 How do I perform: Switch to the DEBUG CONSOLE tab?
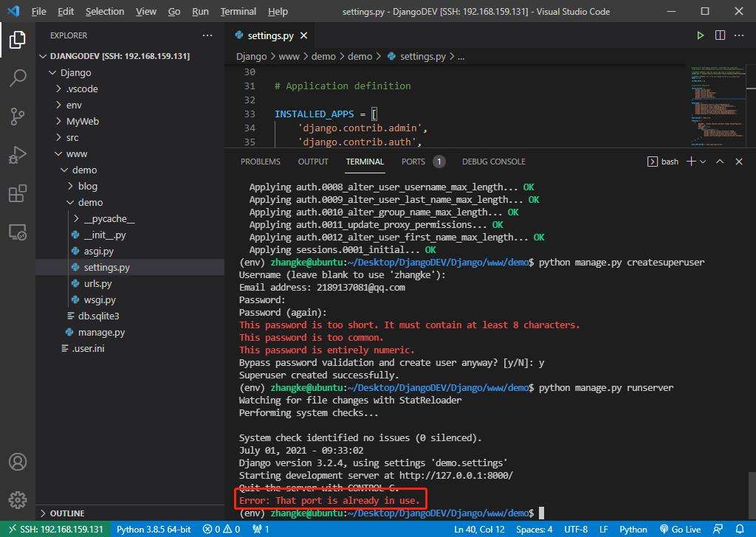point(494,162)
